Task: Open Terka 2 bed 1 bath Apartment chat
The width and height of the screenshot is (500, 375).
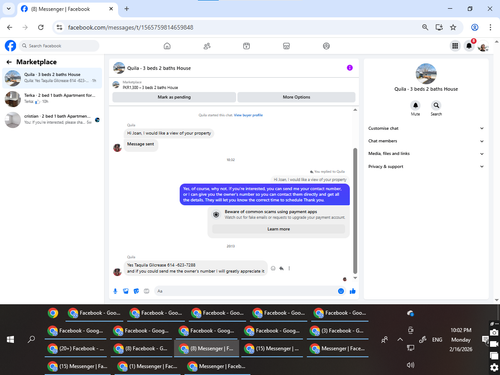Action: point(52,98)
